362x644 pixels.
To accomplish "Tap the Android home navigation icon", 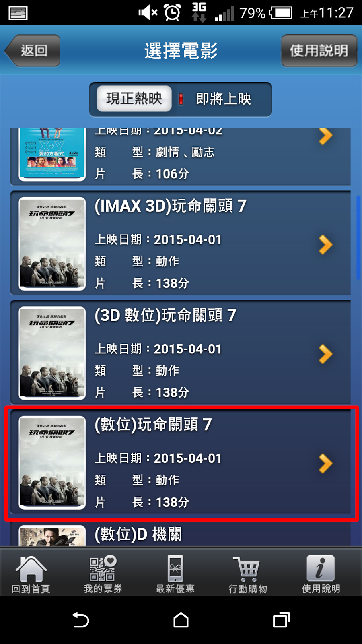I will click(181, 620).
